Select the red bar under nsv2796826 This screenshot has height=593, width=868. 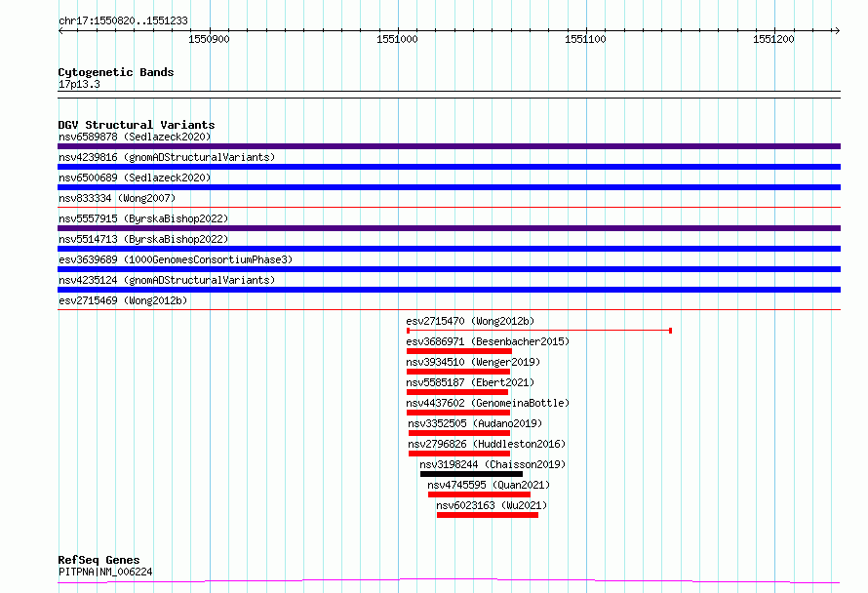pos(459,454)
